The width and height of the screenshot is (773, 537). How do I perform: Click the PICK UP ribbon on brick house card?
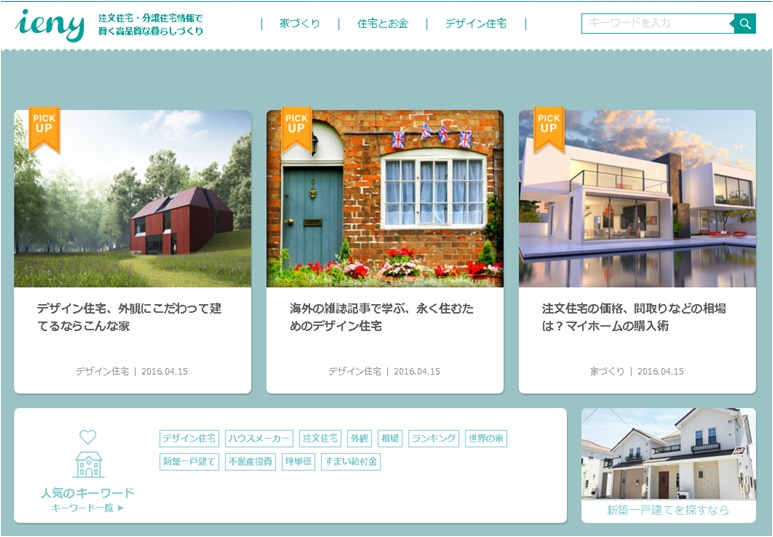point(296,129)
